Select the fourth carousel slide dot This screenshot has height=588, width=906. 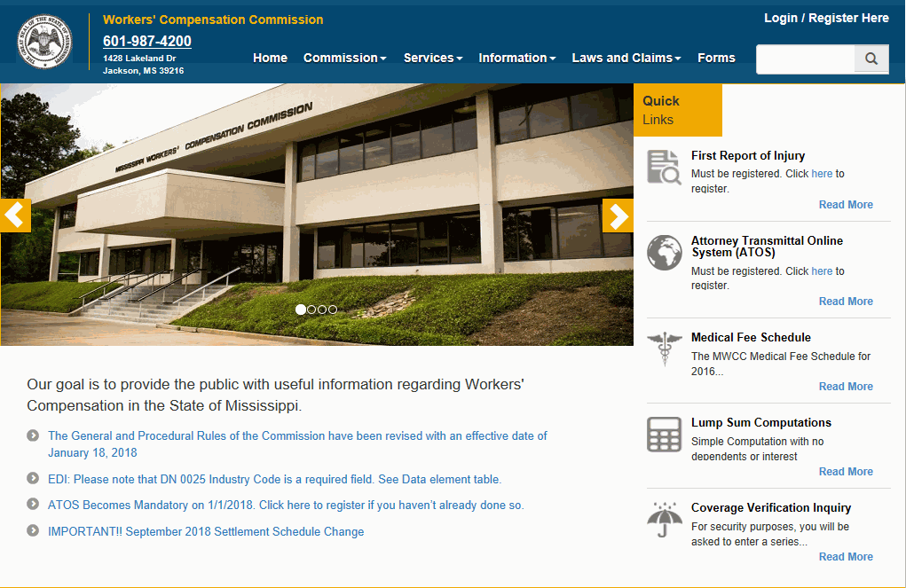pos(332,310)
